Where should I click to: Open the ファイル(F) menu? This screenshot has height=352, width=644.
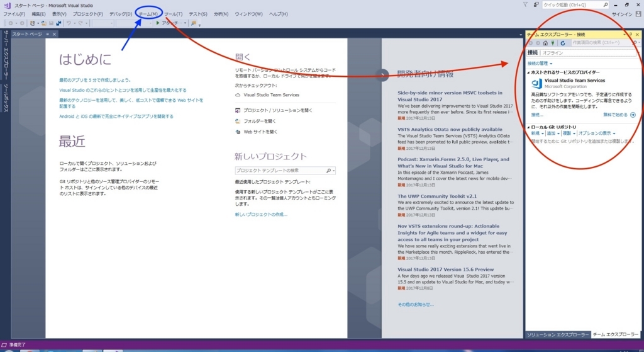[14, 14]
